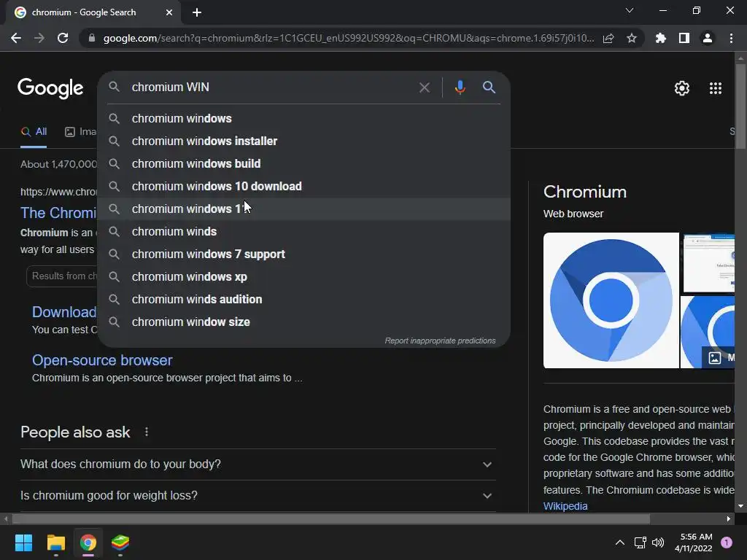The image size is (747, 560).
Task: Open the Windows Start menu
Action: pos(23,542)
